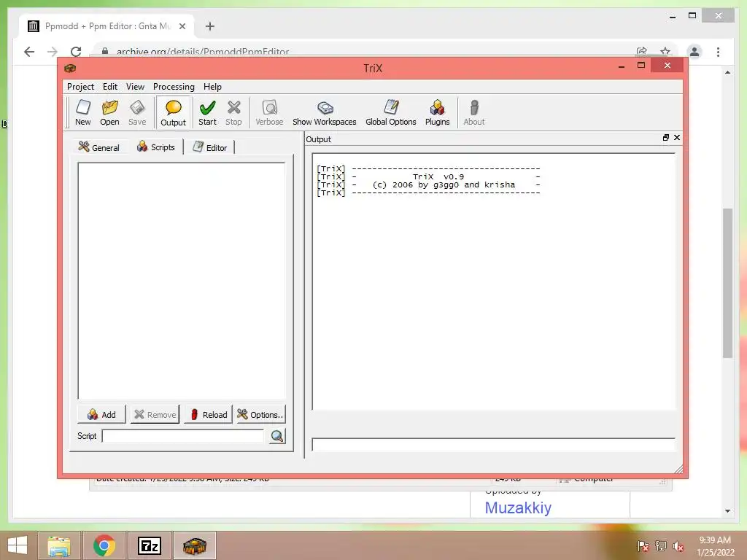747x560 pixels.
Task: Open the Processing menu
Action: [174, 87]
